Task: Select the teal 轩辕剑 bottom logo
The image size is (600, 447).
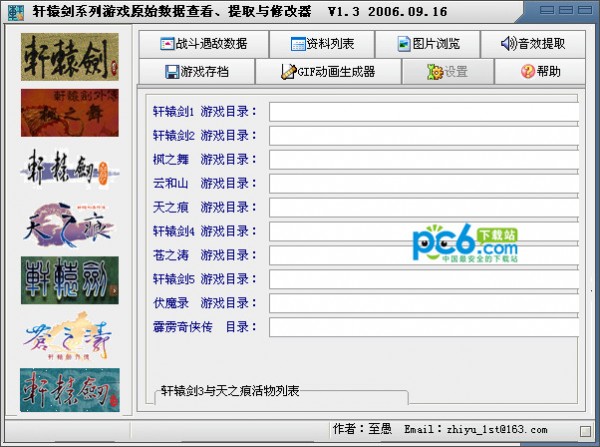Action: click(x=70, y=390)
